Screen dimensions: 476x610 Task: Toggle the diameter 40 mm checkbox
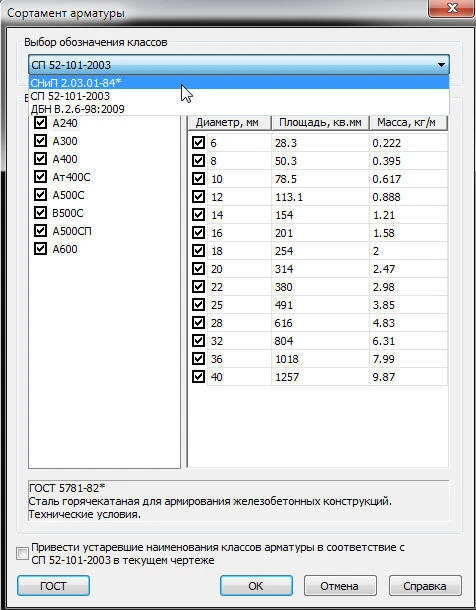click(x=198, y=376)
